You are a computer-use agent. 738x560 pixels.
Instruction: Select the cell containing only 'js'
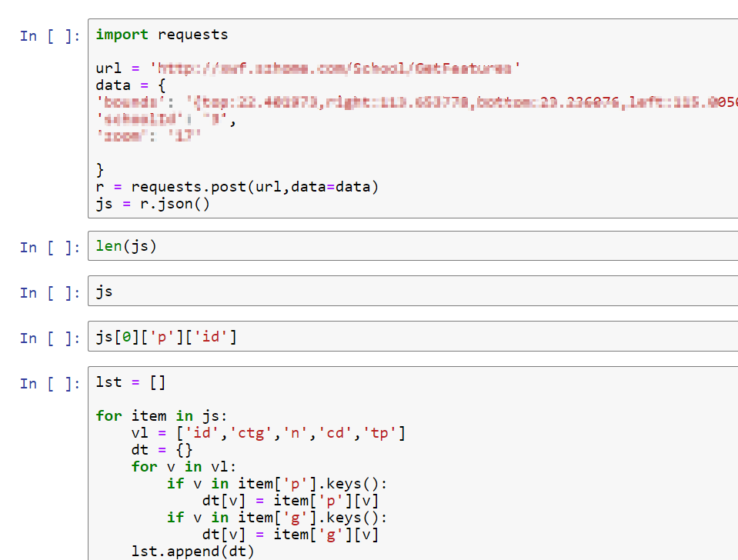412,291
